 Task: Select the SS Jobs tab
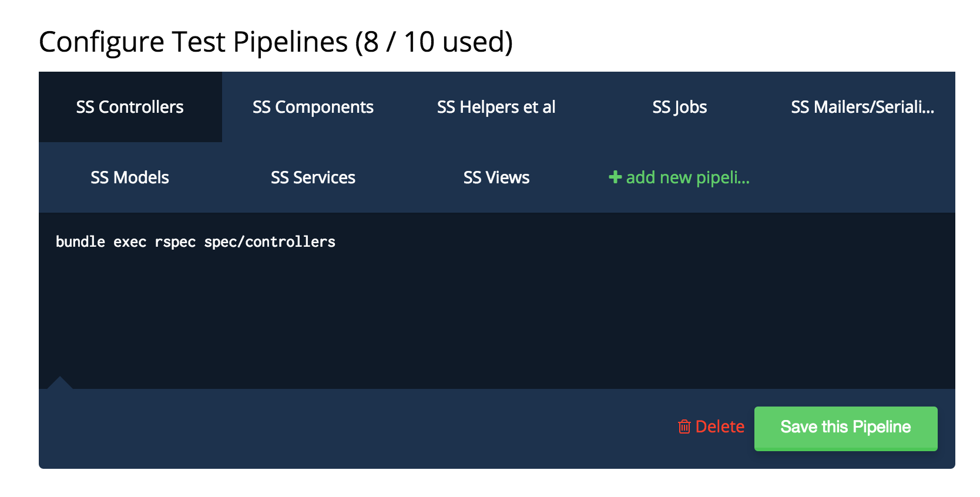point(679,107)
